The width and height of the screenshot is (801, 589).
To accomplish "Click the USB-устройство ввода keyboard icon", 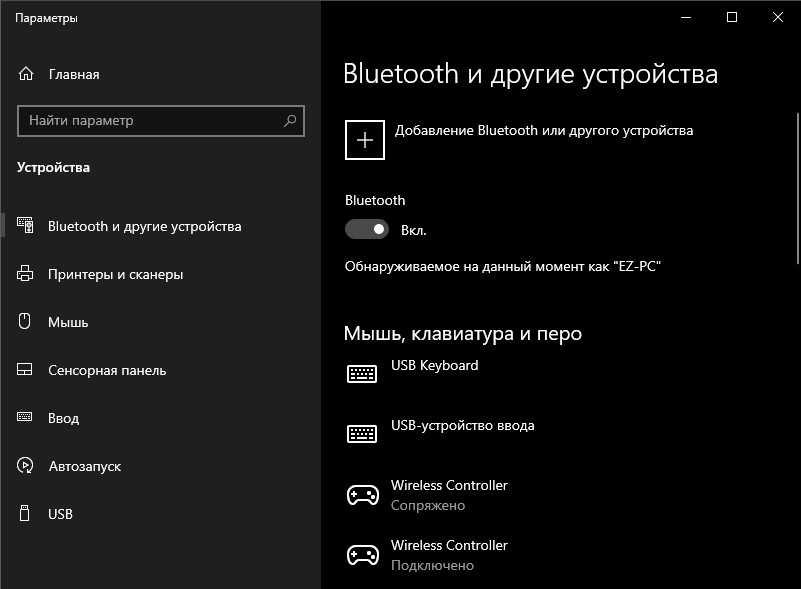I will pyautogui.click(x=362, y=434).
